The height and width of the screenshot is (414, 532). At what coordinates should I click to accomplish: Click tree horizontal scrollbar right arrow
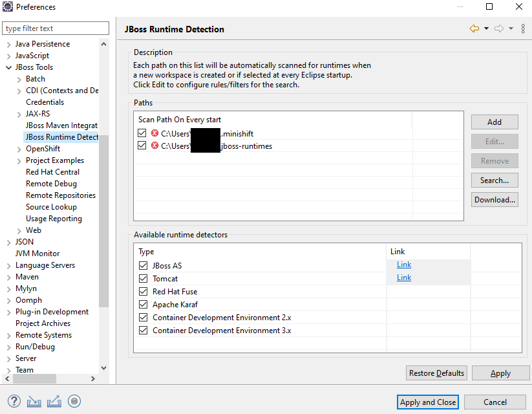[x=93, y=378]
